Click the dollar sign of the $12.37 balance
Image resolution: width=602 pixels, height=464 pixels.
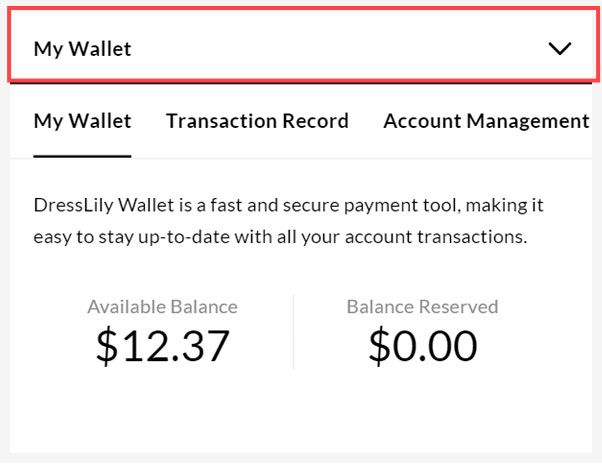click(x=107, y=345)
